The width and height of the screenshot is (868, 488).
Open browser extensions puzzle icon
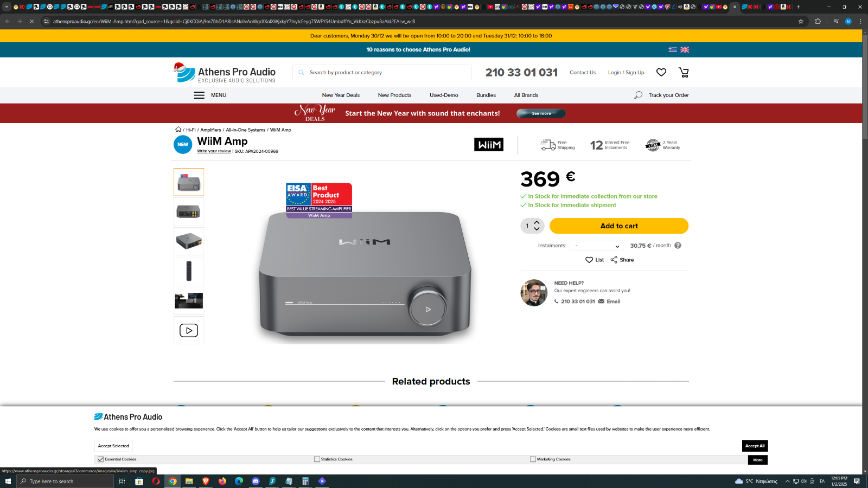[x=818, y=21]
